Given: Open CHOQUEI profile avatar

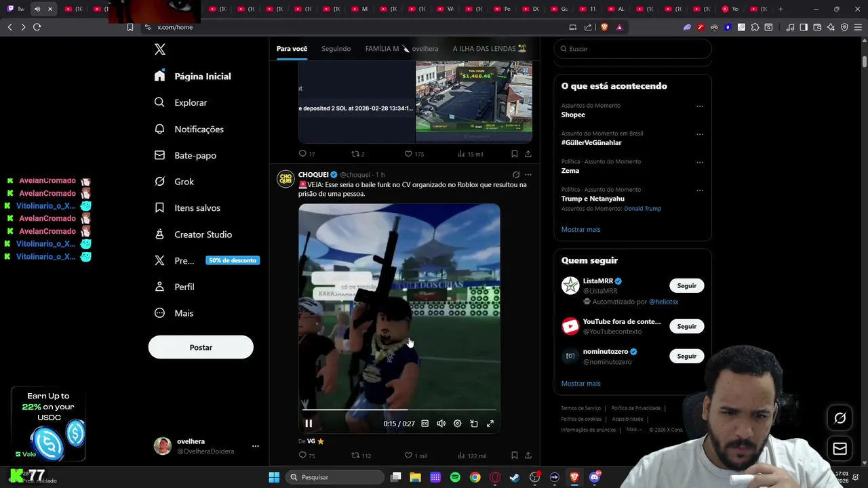Looking at the screenshot, I should click(x=285, y=179).
